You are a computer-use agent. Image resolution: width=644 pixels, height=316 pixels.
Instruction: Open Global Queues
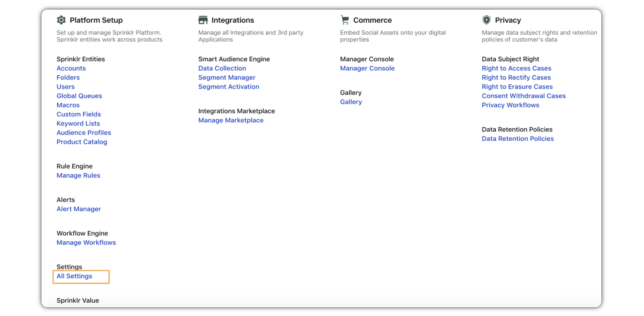[x=79, y=96]
